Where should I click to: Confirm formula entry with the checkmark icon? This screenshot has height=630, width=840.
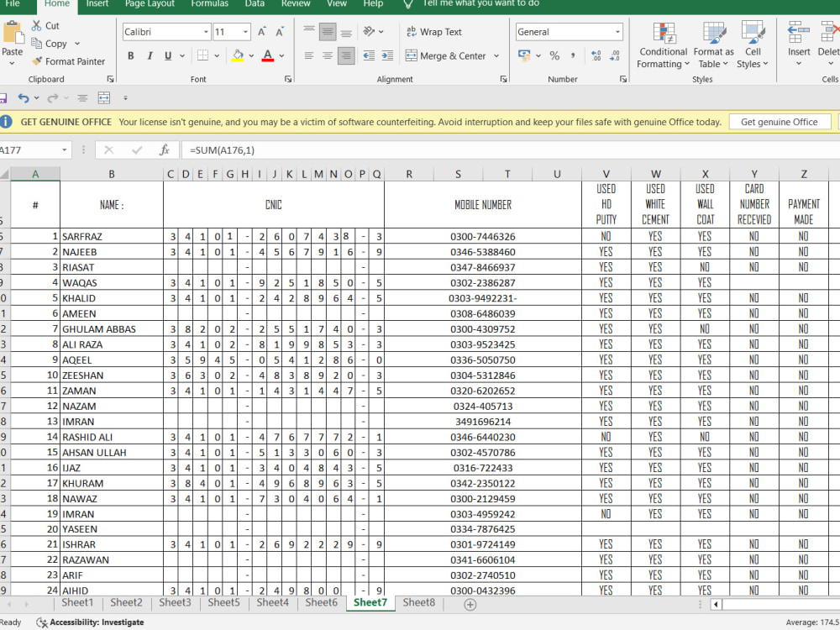coord(137,150)
